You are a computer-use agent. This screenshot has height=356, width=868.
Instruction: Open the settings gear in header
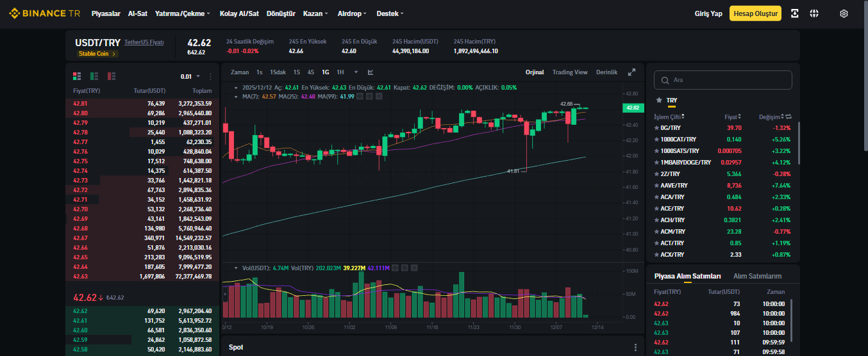coord(844,13)
